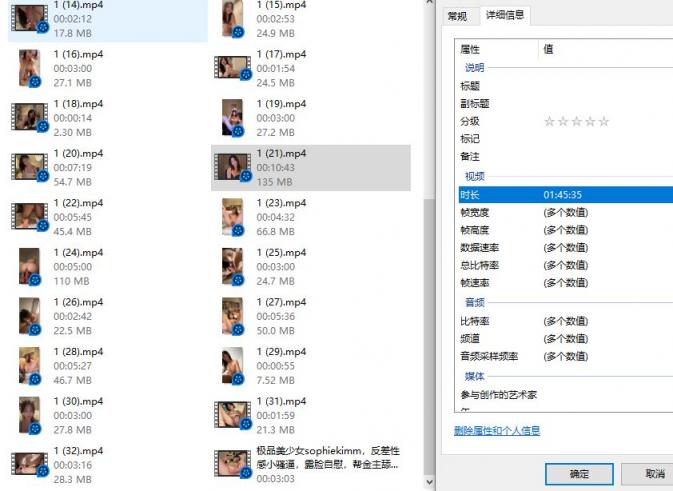Set the 分级 rating to five stars
This screenshot has width=673, height=491.
(603, 122)
